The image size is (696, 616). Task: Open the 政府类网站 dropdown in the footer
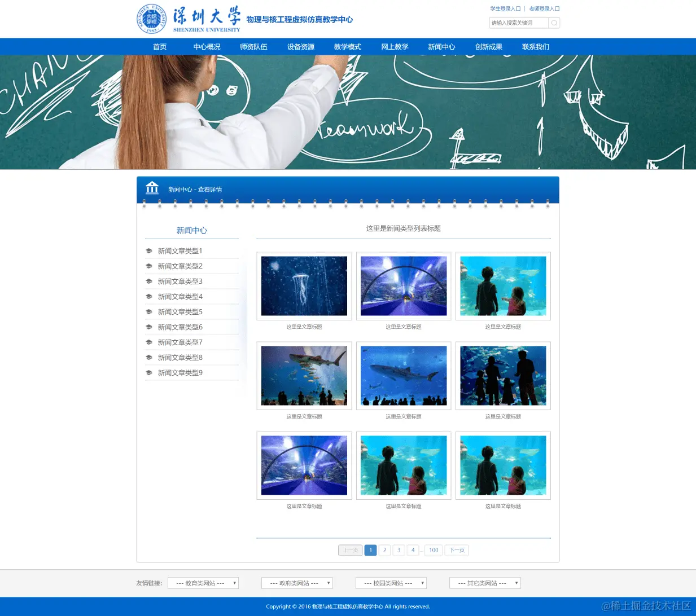pyautogui.click(x=296, y=583)
